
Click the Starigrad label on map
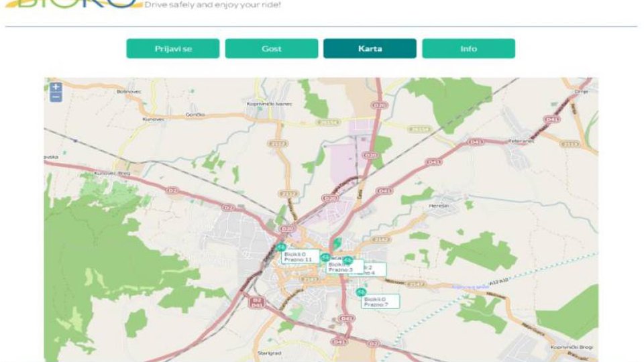click(x=270, y=353)
